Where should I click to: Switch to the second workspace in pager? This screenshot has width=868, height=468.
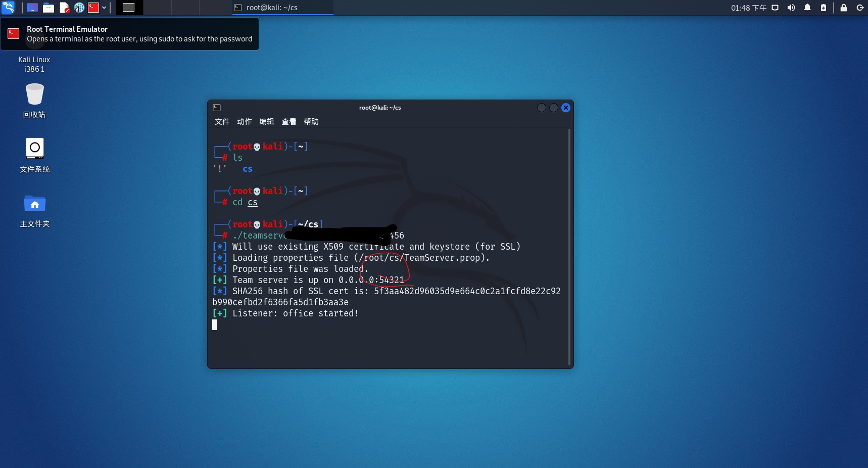pyautogui.click(x=157, y=8)
